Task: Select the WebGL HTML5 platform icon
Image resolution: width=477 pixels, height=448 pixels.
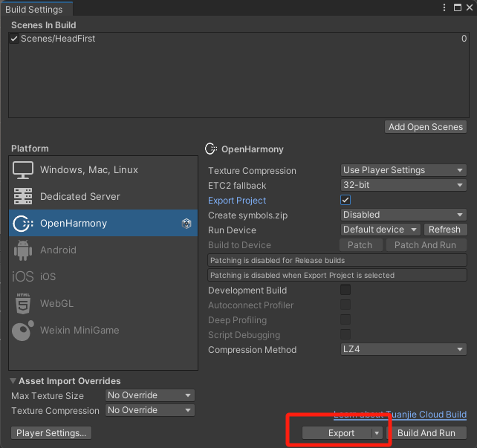Action: click(23, 304)
